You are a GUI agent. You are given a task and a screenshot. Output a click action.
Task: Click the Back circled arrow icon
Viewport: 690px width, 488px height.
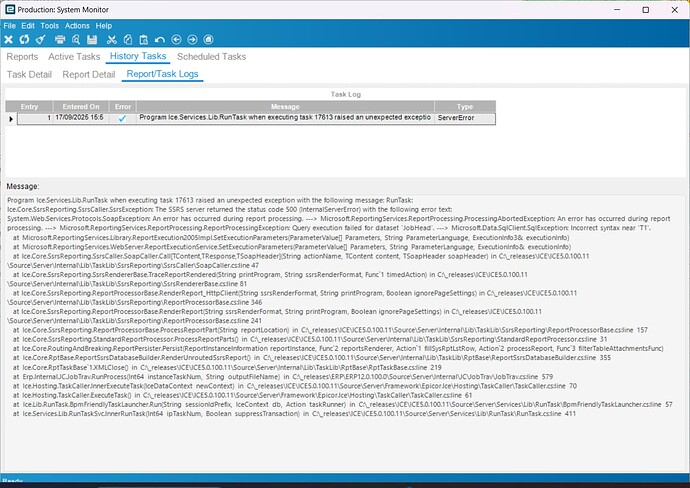coord(176,40)
